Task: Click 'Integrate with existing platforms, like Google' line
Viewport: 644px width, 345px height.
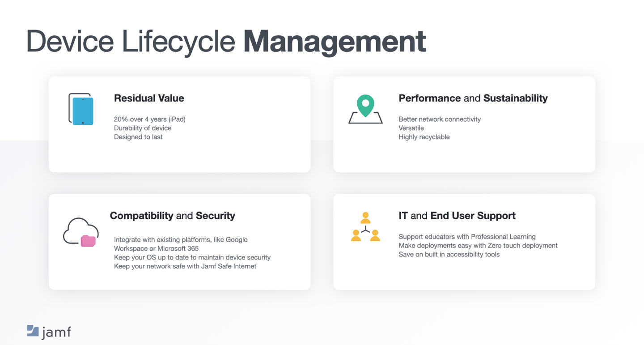Action: tap(181, 239)
